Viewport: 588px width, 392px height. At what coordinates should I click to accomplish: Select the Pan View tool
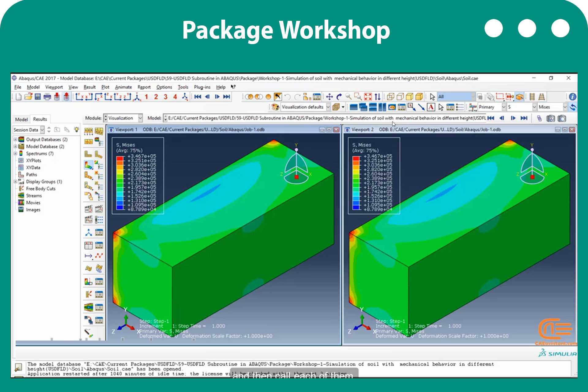point(330,97)
